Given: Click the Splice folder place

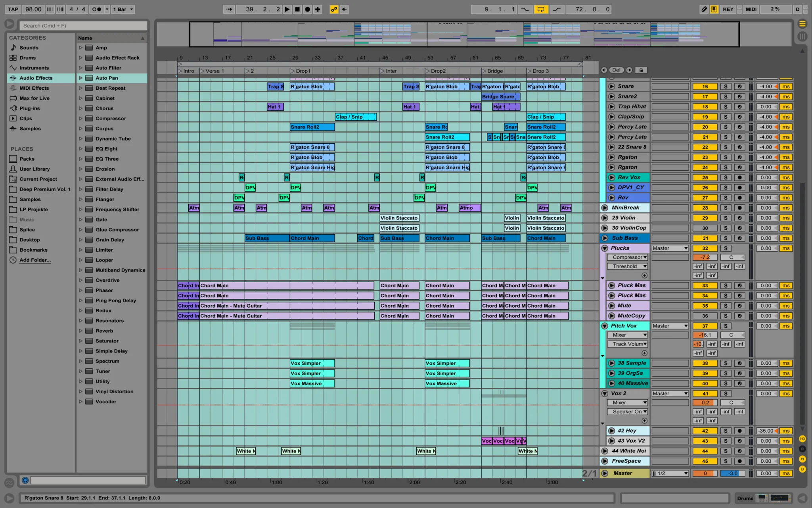Looking at the screenshot, I should (27, 230).
